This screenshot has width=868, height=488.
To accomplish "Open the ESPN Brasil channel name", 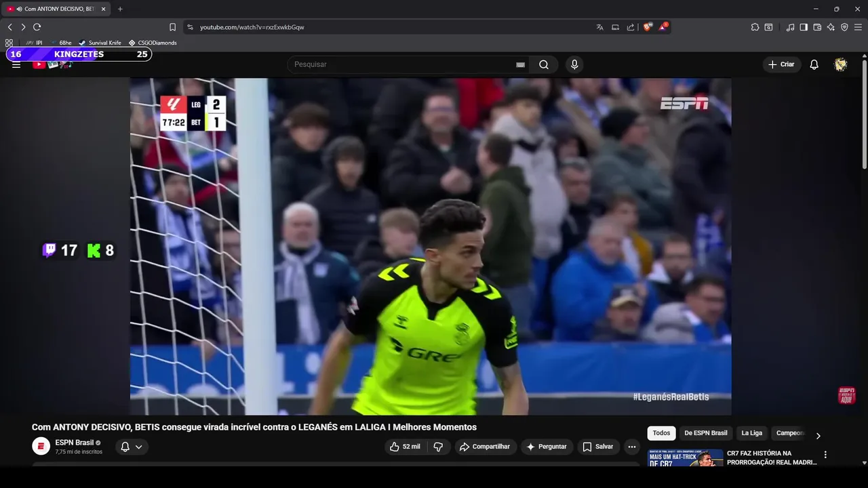I will pos(75,443).
